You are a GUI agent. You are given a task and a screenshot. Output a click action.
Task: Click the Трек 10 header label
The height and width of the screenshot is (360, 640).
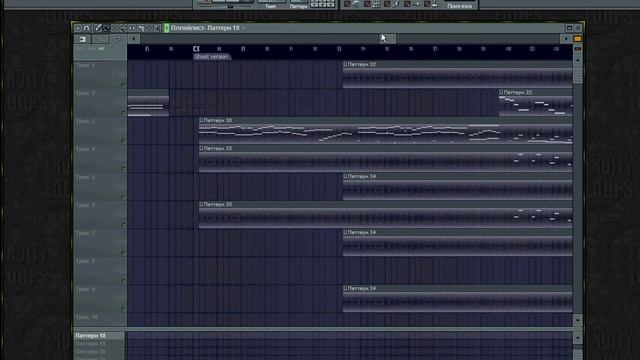click(87, 317)
